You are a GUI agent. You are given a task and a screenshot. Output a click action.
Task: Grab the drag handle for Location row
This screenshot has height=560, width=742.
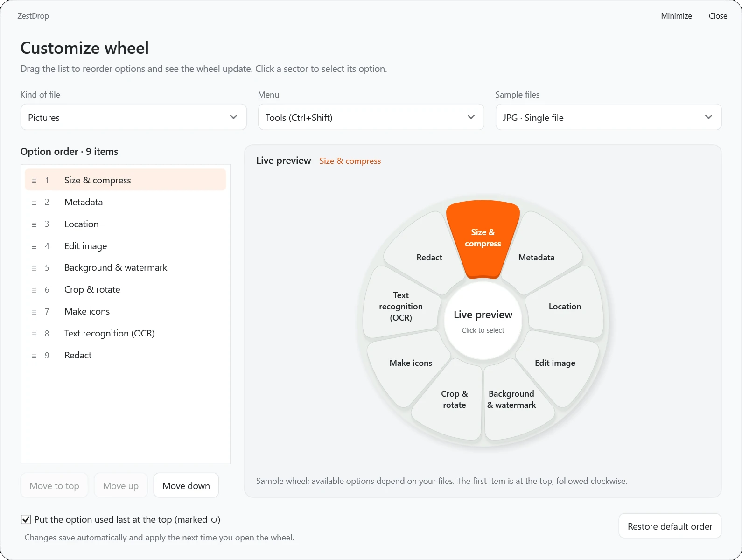pyautogui.click(x=34, y=224)
